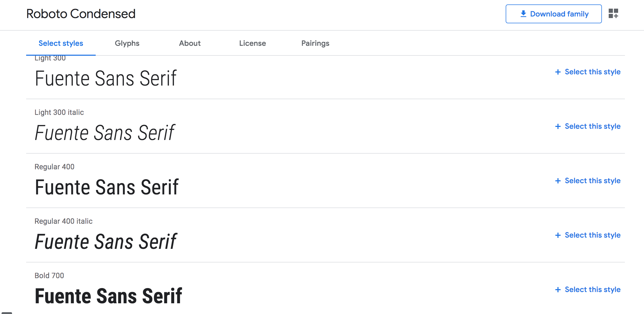Add Light 300 using its plus icon

tap(558, 72)
